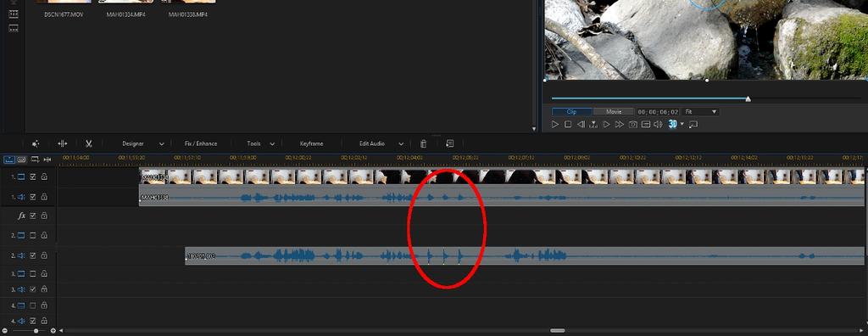The image size is (868, 336).
Task: Undock the preview window
Action: tap(693, 125)
